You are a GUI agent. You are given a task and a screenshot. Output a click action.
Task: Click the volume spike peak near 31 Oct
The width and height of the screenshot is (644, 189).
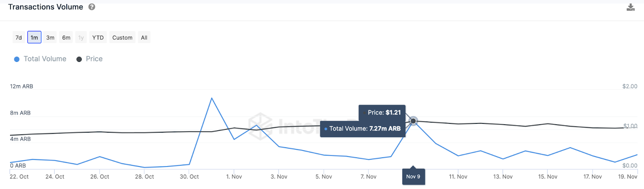[212, 98]
